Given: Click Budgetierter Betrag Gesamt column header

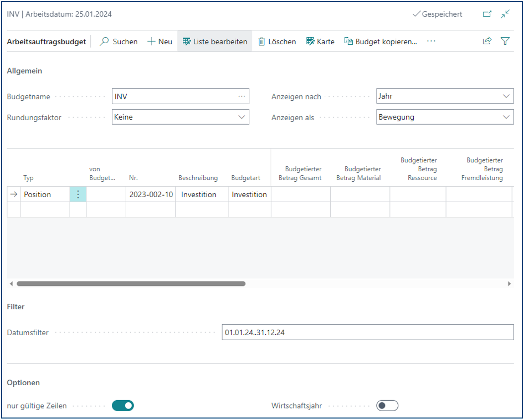Looking at the screenshot, I should click(x=300, y=173).
